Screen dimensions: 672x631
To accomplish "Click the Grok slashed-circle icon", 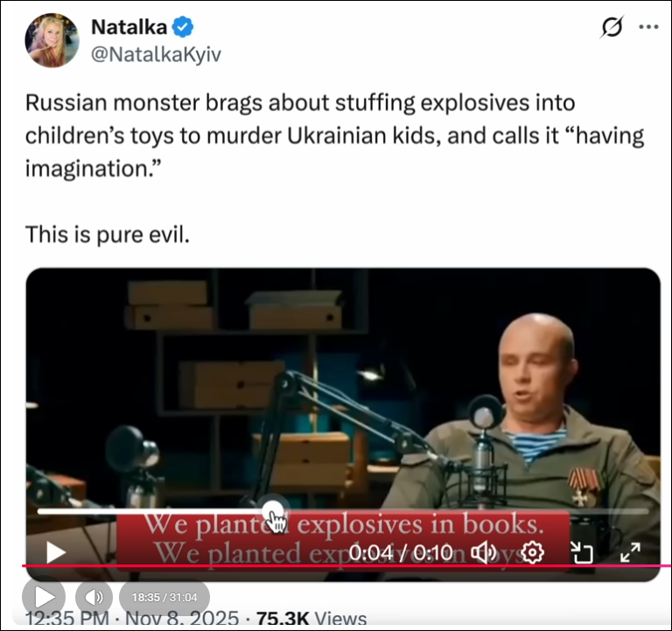I will (x=611, y=27).
